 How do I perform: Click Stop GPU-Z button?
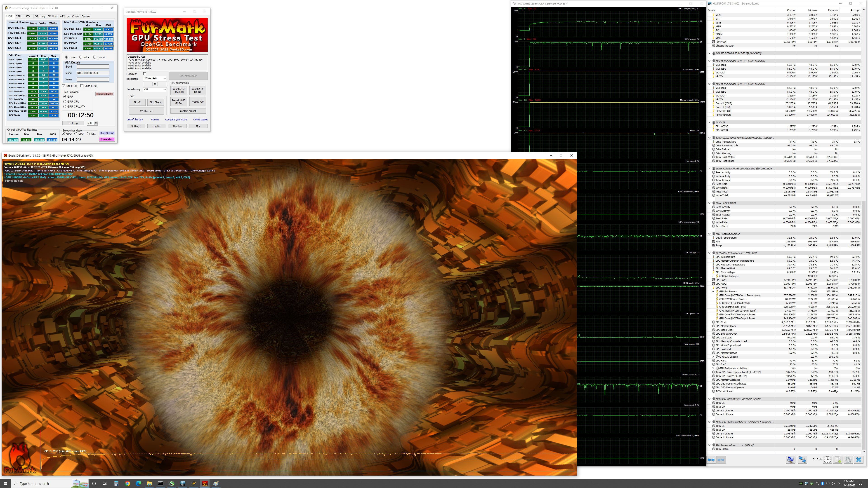click(x=107, y=133)
